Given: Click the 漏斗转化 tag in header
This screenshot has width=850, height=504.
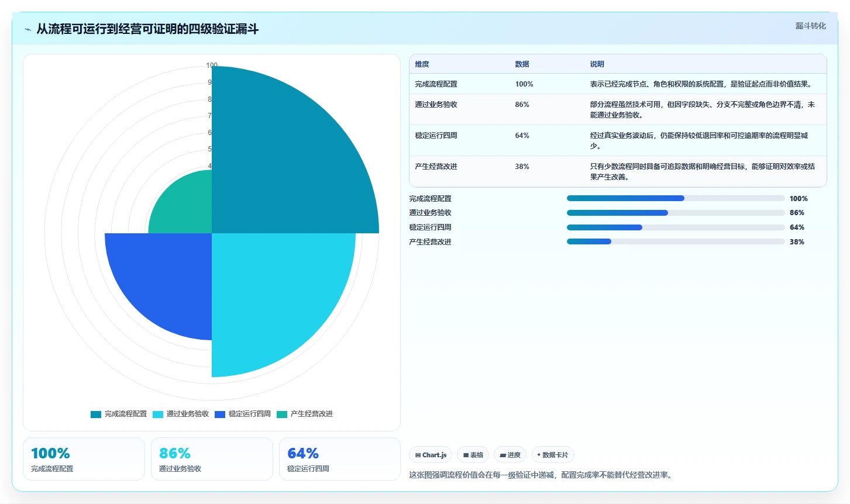Looking at the screenshot, I should 810,26.
